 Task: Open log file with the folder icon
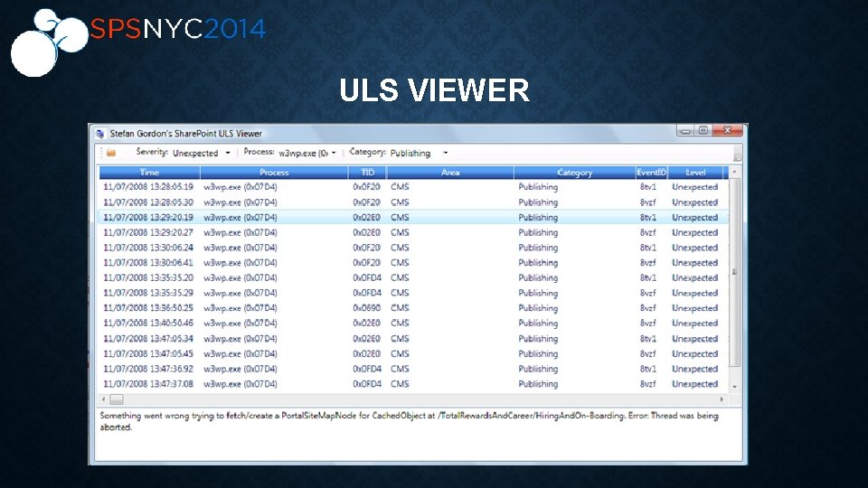(x=111, y=153)
